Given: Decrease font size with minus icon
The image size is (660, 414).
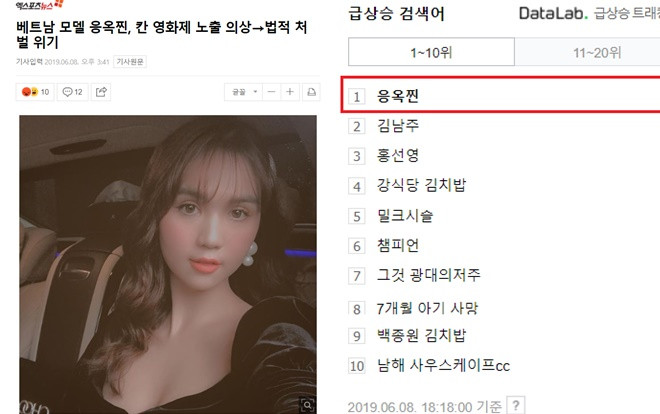Looking at the screenshot, I should pyautogui.click(x=271, y=92).
